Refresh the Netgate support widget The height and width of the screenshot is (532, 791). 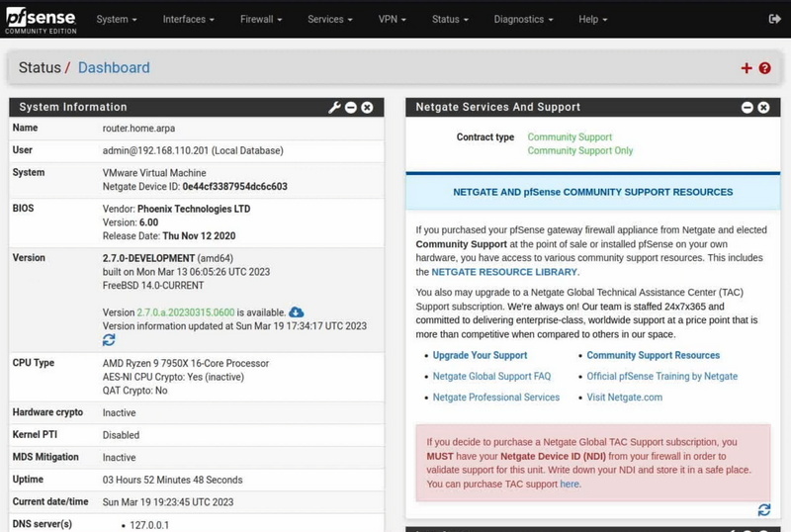coord(764,510)
